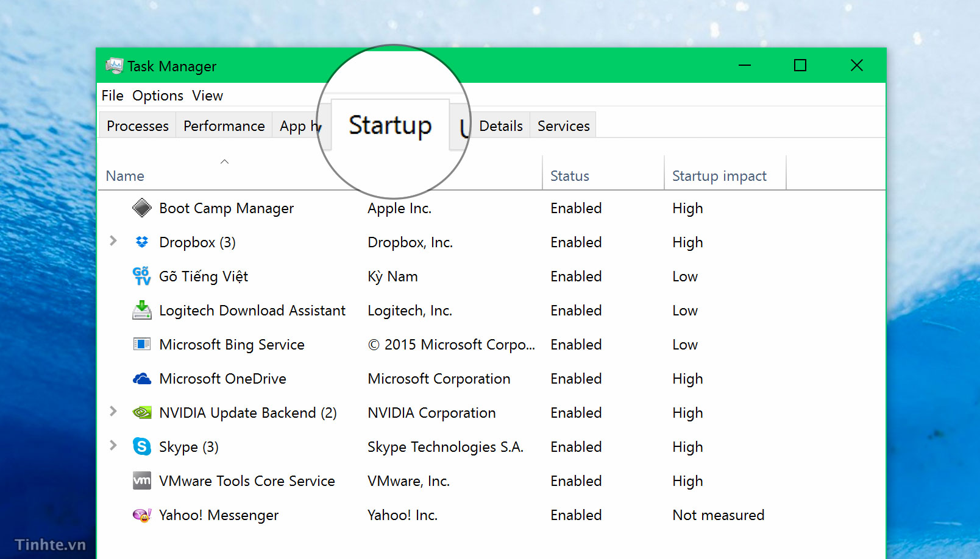
Task: Expand the Skype (3) group
Action: coord(113,446)
